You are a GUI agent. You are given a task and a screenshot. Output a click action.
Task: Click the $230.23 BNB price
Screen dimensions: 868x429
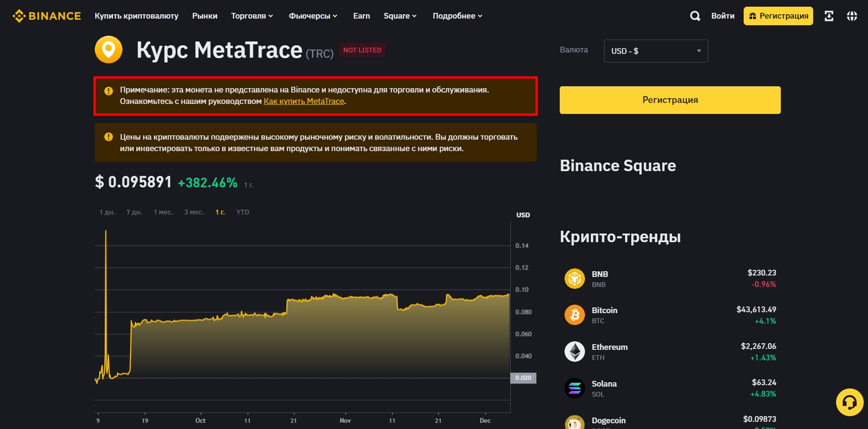click(x=762, y=273)
